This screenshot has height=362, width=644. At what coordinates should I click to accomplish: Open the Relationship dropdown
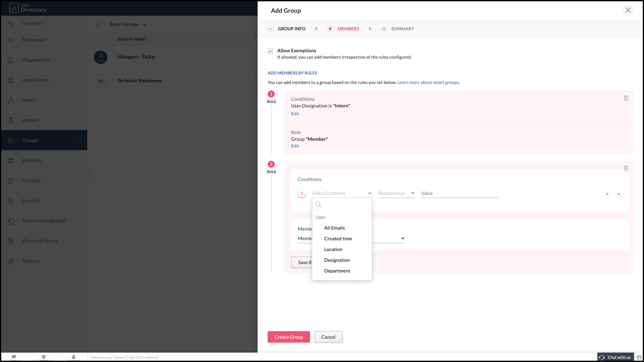tap(396, 193)
